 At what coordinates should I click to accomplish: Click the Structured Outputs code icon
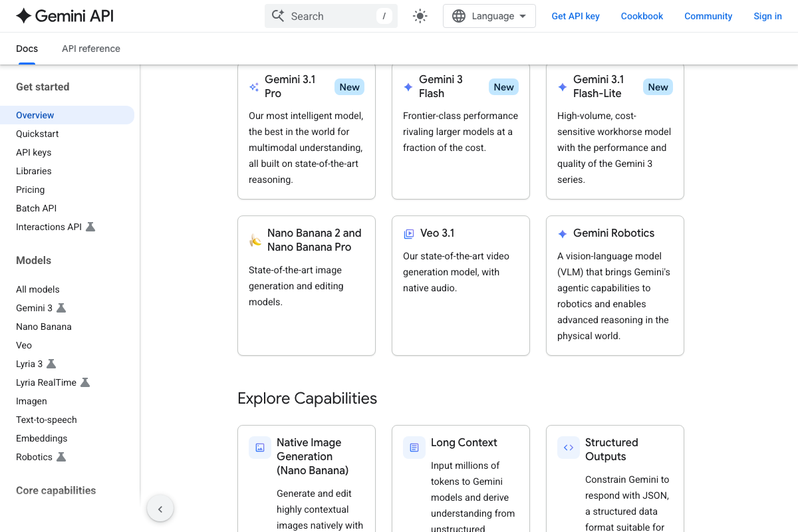point(569,448)
